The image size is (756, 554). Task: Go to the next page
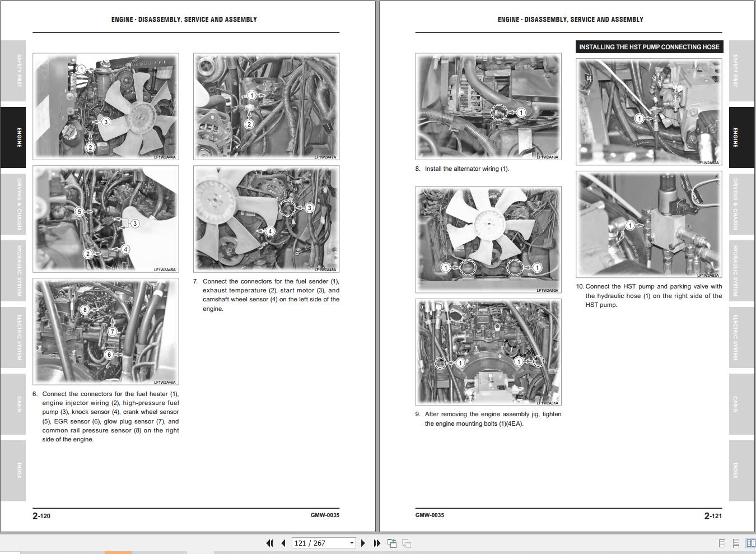coord(363,543)
